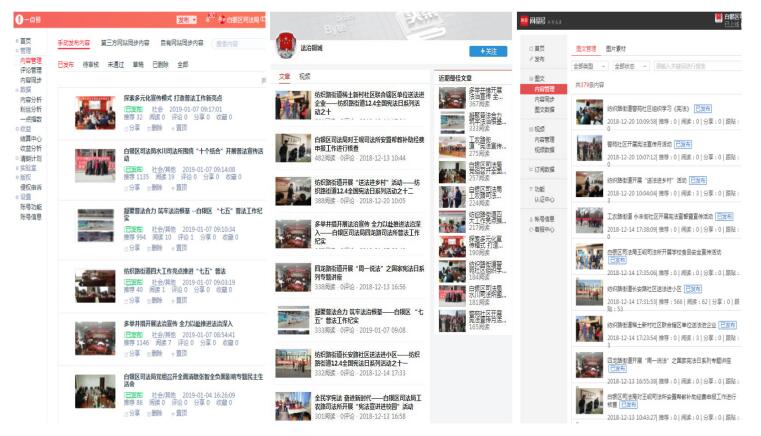Open the 333阅读 entry in 近期最佳文章 list

473,121
